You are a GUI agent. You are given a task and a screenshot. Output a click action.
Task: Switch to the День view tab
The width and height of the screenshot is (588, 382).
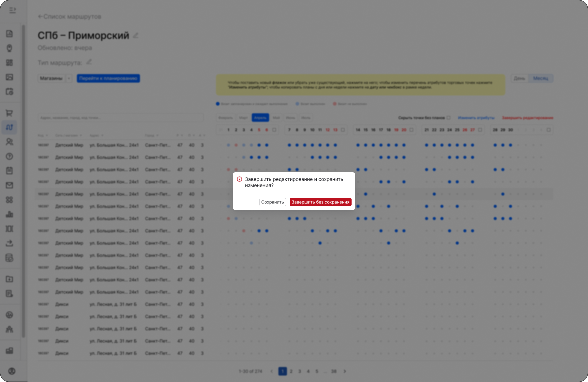[519, 78]
